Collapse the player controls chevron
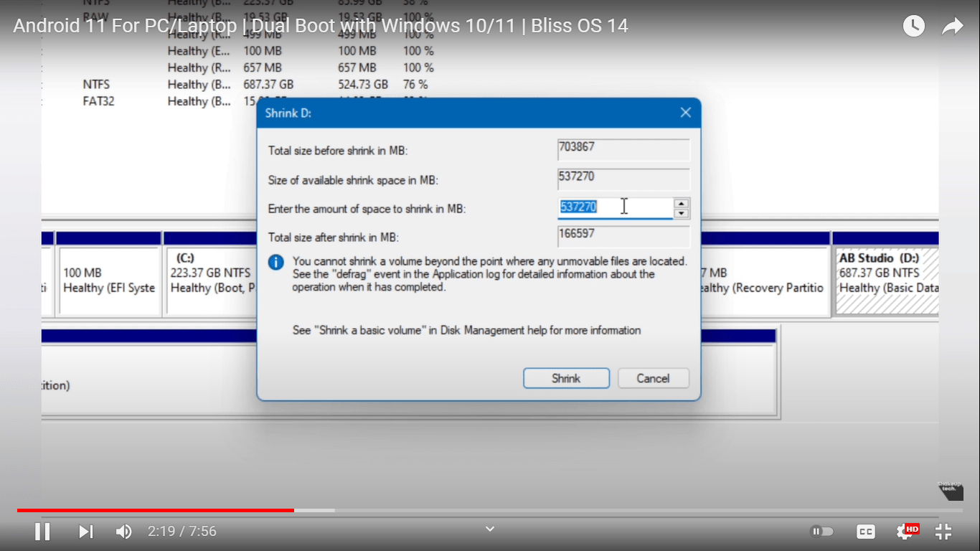 pos(489,529)
